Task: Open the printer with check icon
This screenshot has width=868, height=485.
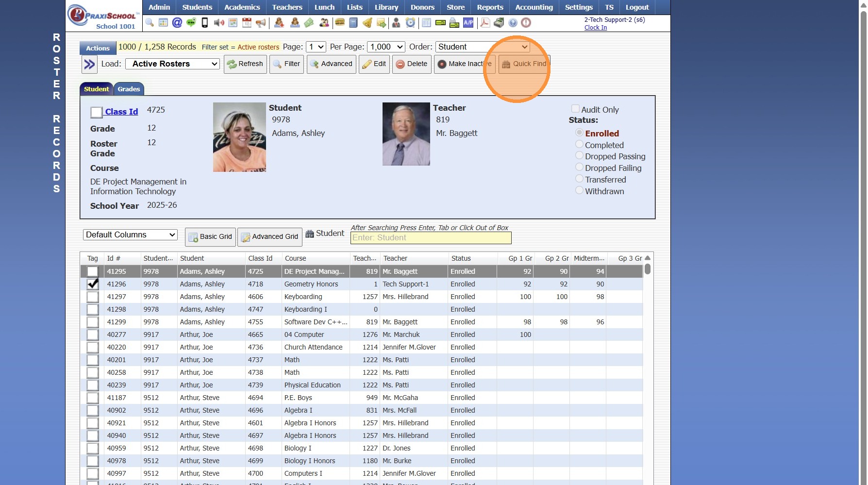Action: (454, 23)
